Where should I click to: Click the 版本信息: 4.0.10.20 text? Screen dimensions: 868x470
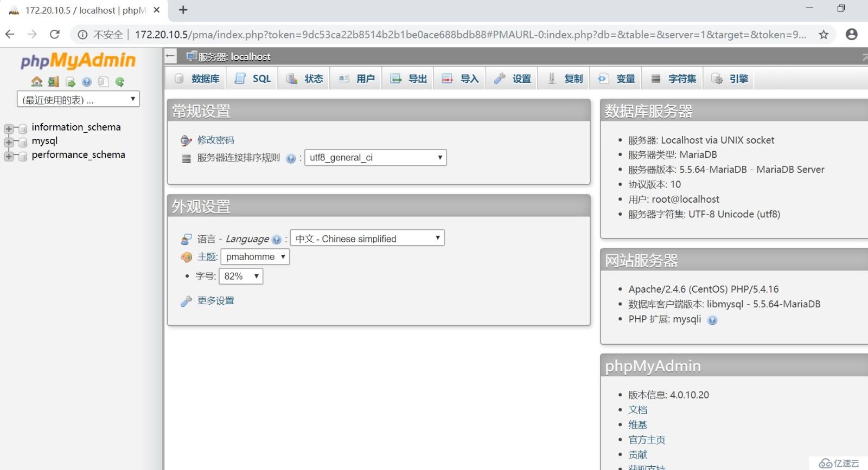[669, 395]
